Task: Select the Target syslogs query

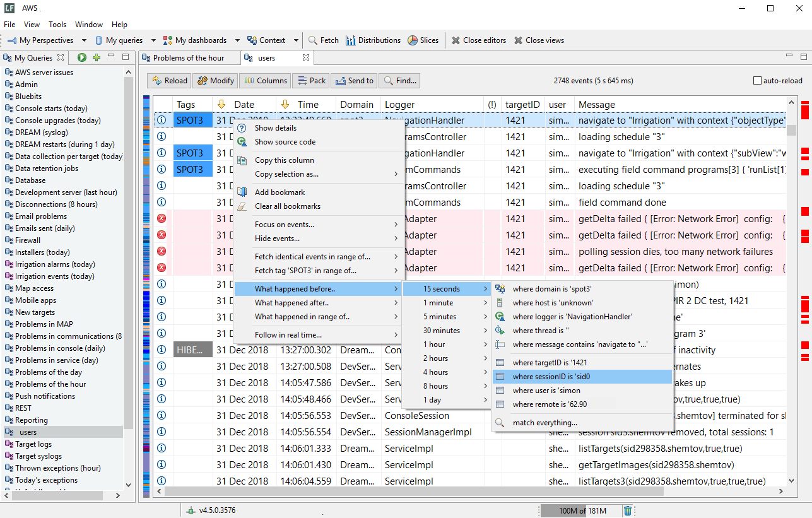Action: tap(38, 456)
